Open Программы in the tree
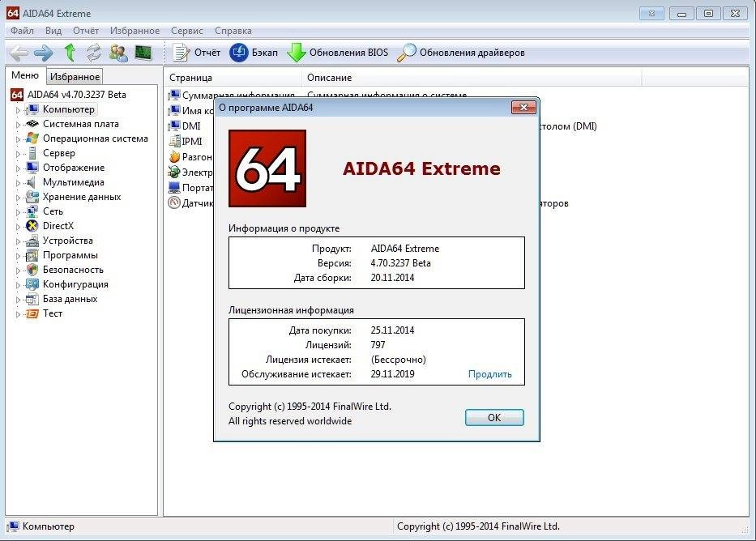 click(x=70, y=255)
